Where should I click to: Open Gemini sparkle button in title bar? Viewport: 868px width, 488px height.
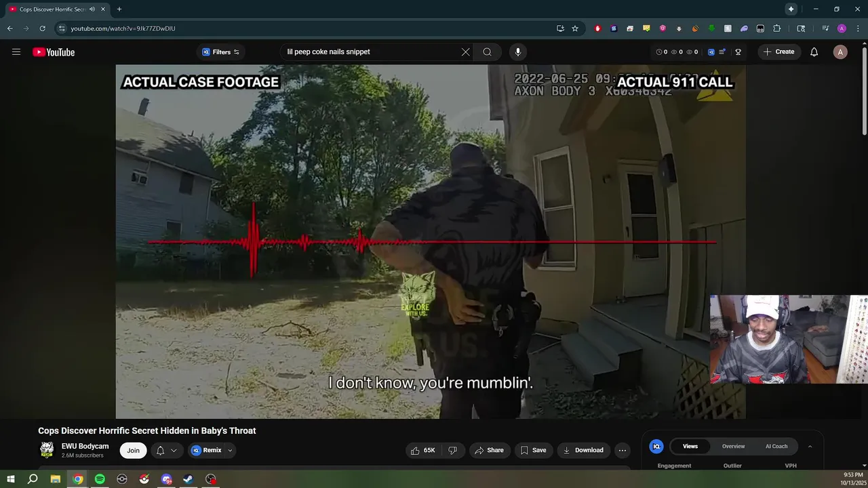coord(791,9)
